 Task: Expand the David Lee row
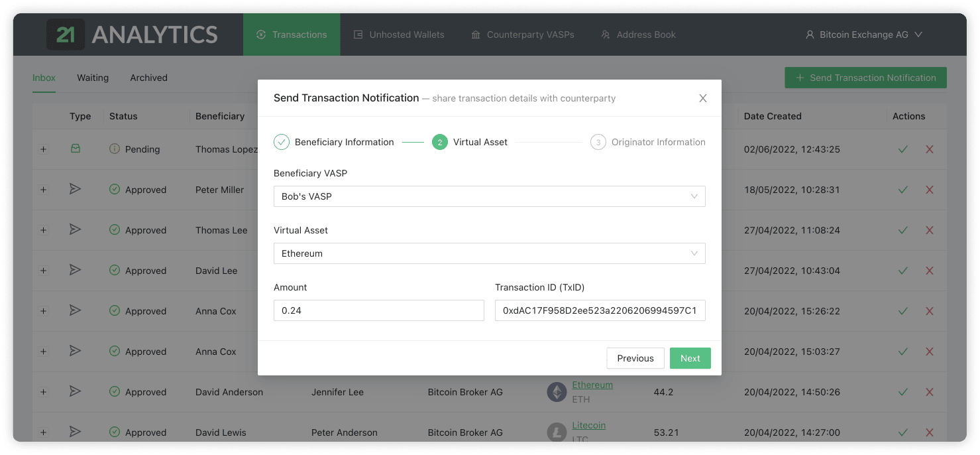[x=43, y=271]
